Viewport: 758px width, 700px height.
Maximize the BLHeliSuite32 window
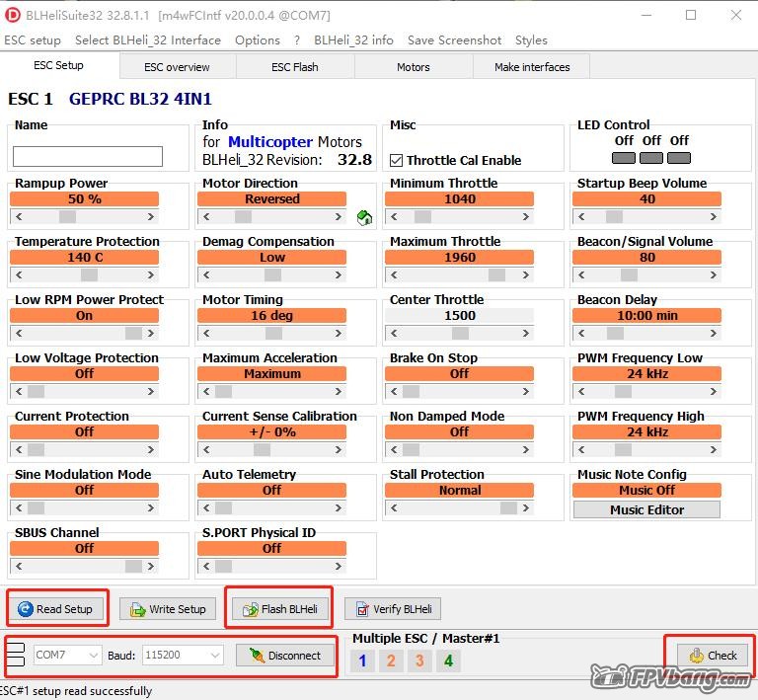coord(691,15)
